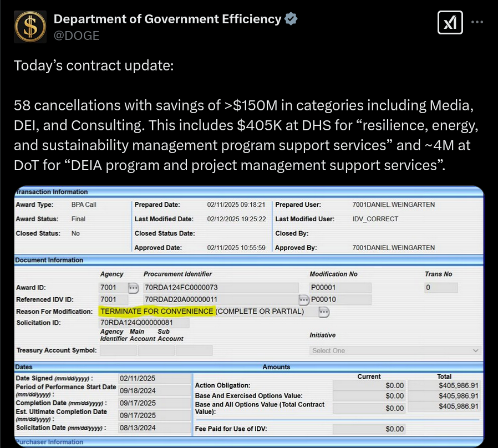The height and width of the screenshot is (448, 498).
Task: Click the total Action Obligation $405,986.91 field
Action: tap(444, 385)
